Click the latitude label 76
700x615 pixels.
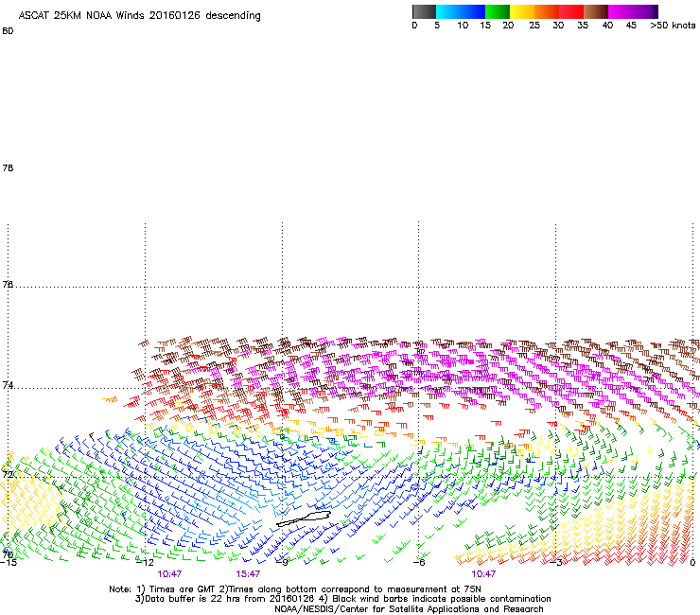pyautogui.click(x=8, y=284)
